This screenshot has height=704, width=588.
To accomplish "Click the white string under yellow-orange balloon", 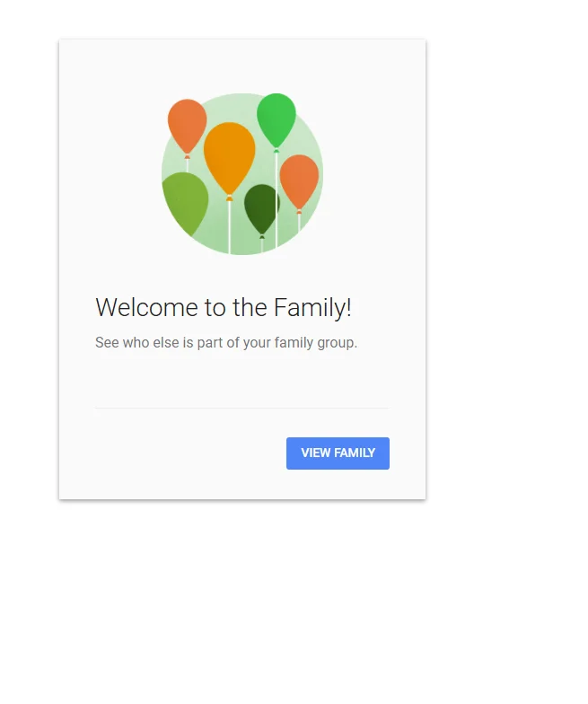I will point(230,226).
